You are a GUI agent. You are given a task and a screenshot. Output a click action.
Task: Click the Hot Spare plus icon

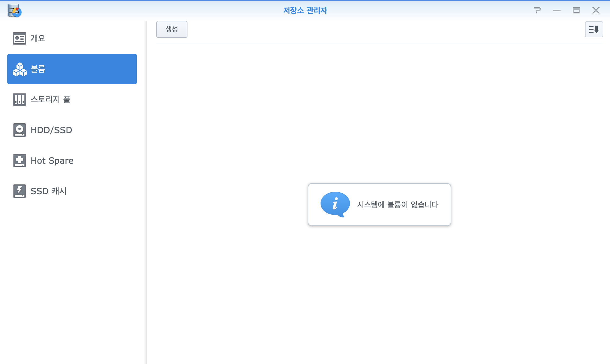[x=19, y=161]
